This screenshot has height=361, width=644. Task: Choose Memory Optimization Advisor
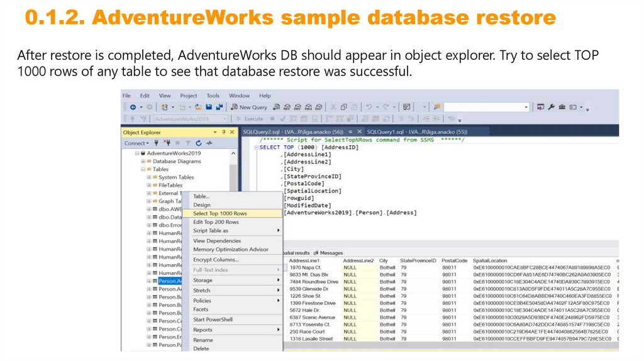[x=232, y=250]
